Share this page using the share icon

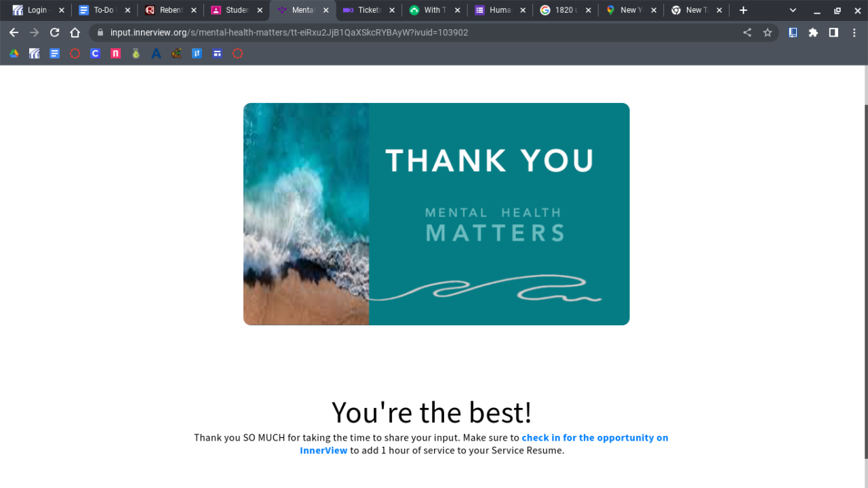(747, 33)
